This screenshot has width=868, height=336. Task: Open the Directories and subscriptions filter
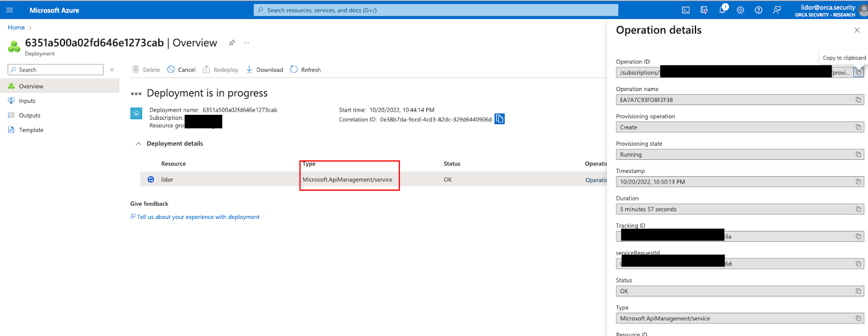coord(704,10)
